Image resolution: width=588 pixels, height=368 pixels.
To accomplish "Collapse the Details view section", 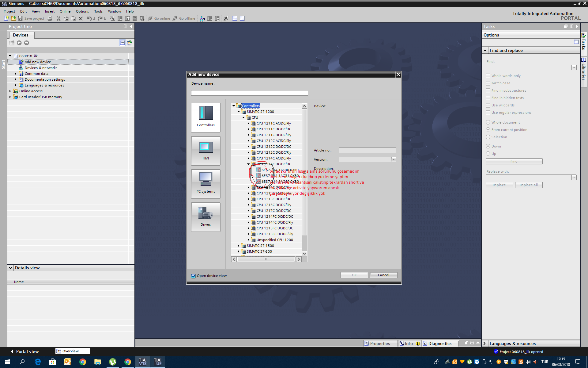I will 10,268.
